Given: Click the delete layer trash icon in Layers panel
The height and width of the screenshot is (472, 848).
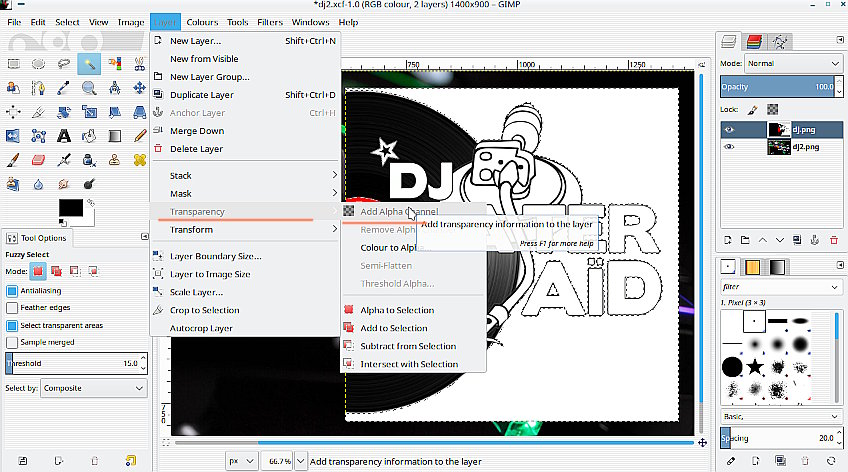Looking at the screenshot, I should click(x=833, y=239).
